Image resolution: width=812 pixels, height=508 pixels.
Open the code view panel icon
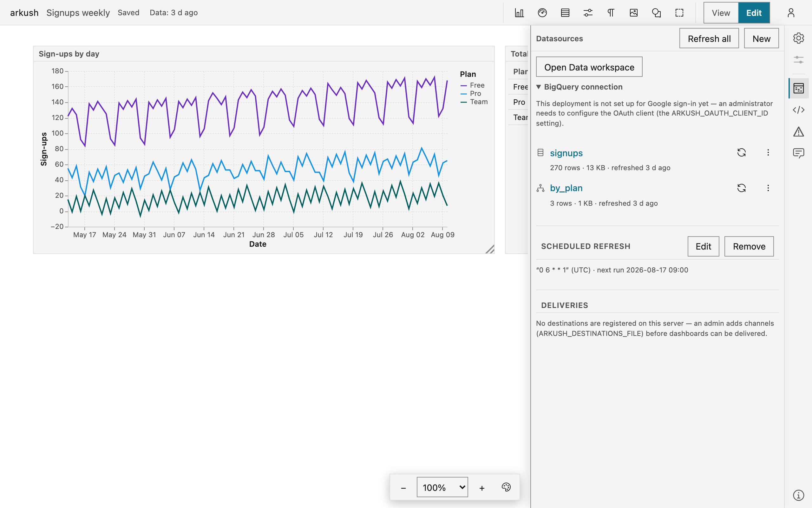pyautogui.click(x=799, y=110)
